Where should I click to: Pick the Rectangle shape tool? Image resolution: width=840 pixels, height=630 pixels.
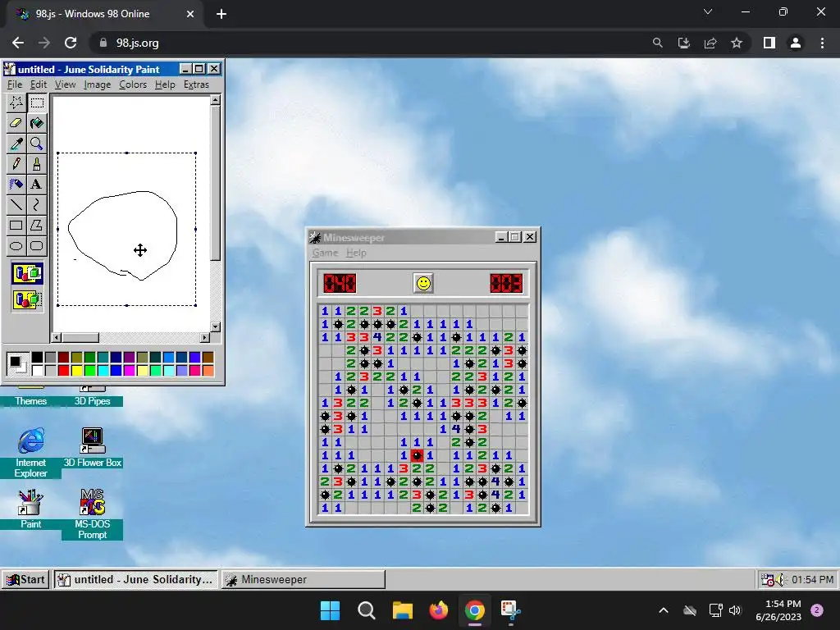point(16,225)
